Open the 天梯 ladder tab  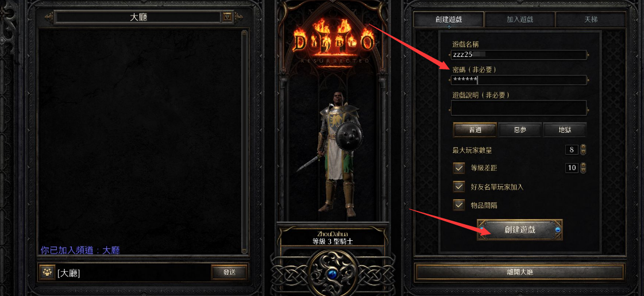(591, 20)
